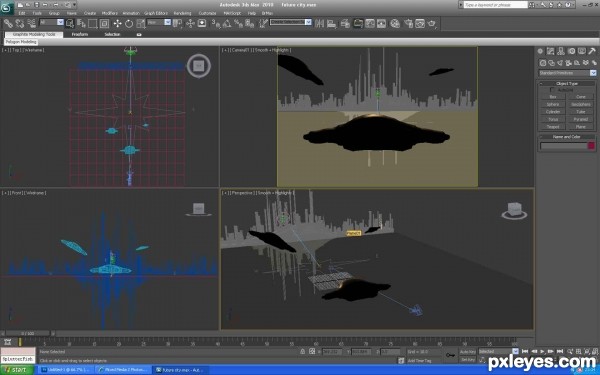Click the search keyword field

coord(495,5)
